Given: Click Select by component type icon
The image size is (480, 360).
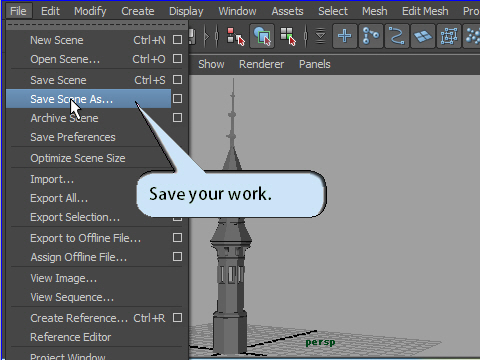Looking at the screenshot, I should coord(288,36).
